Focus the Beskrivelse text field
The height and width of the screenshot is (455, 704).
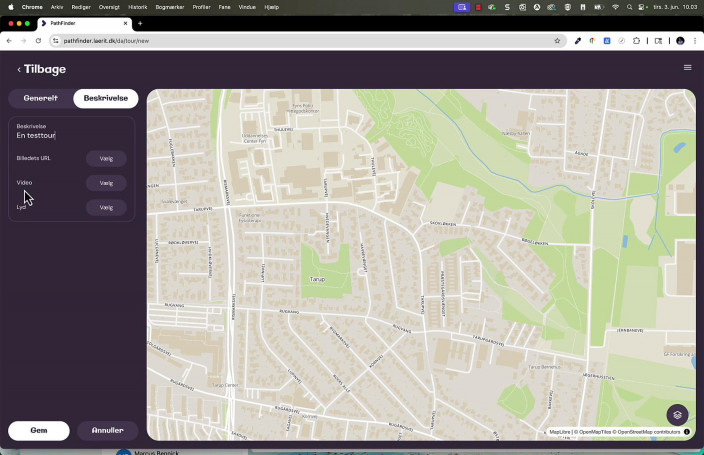70,135
